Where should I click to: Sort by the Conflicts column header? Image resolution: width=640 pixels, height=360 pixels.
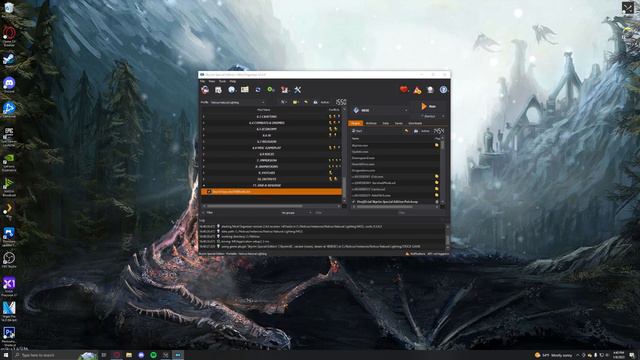(334, 110)
